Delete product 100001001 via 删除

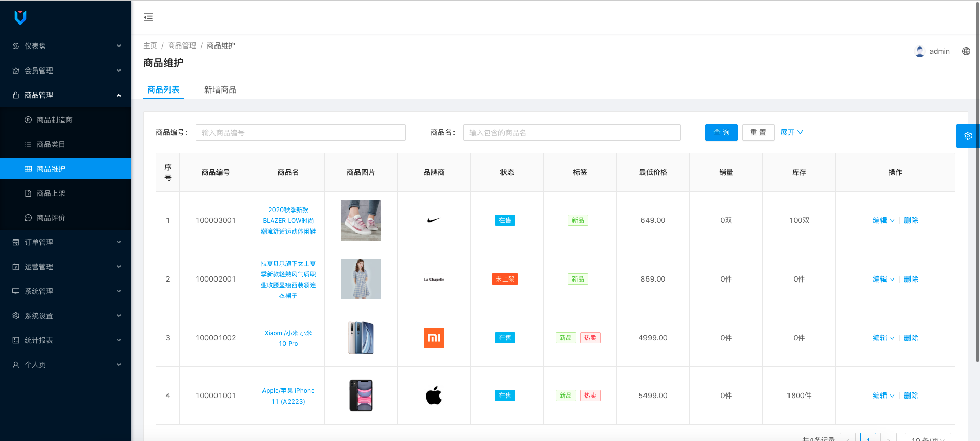911,396
